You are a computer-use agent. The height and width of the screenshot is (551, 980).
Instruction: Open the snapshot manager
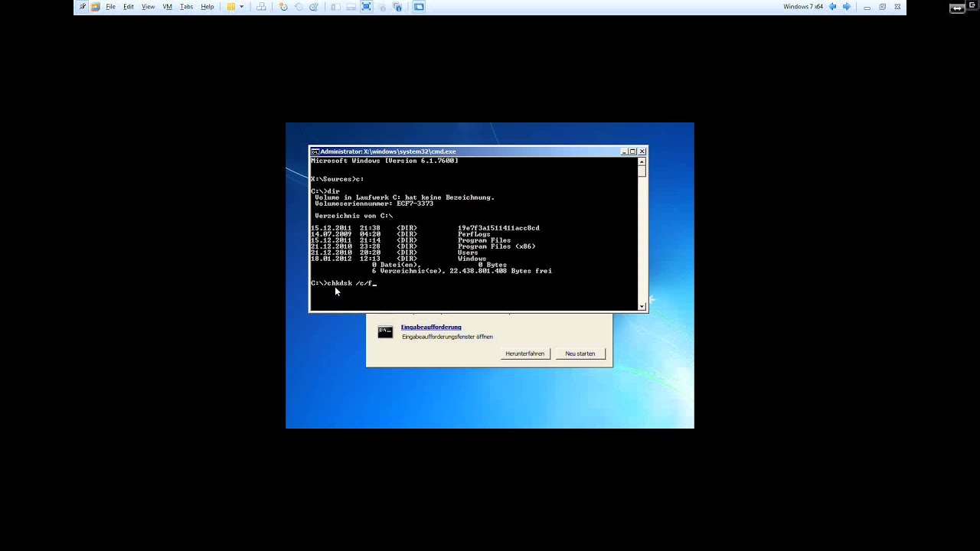(314, 7)
